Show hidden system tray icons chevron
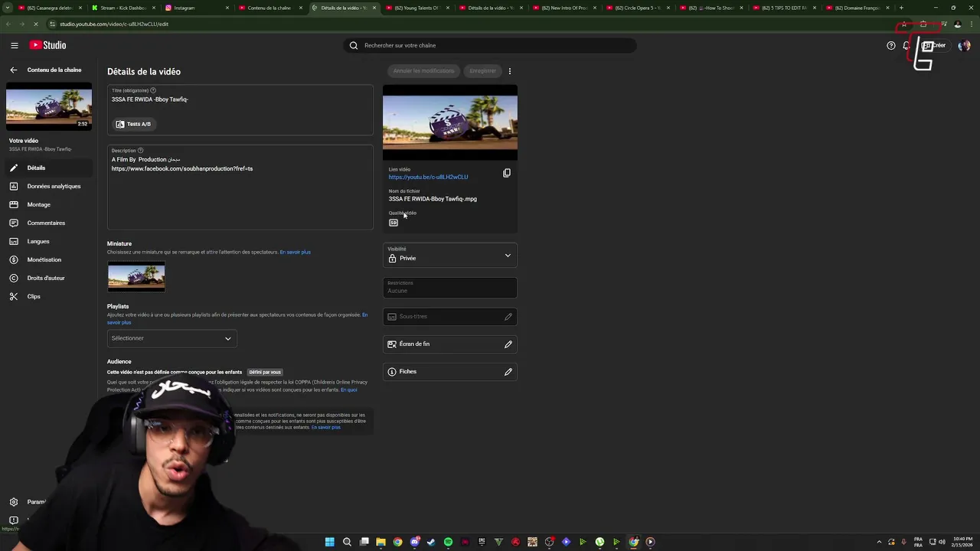The height and width of the screenshot is (551, 980). 879,542
